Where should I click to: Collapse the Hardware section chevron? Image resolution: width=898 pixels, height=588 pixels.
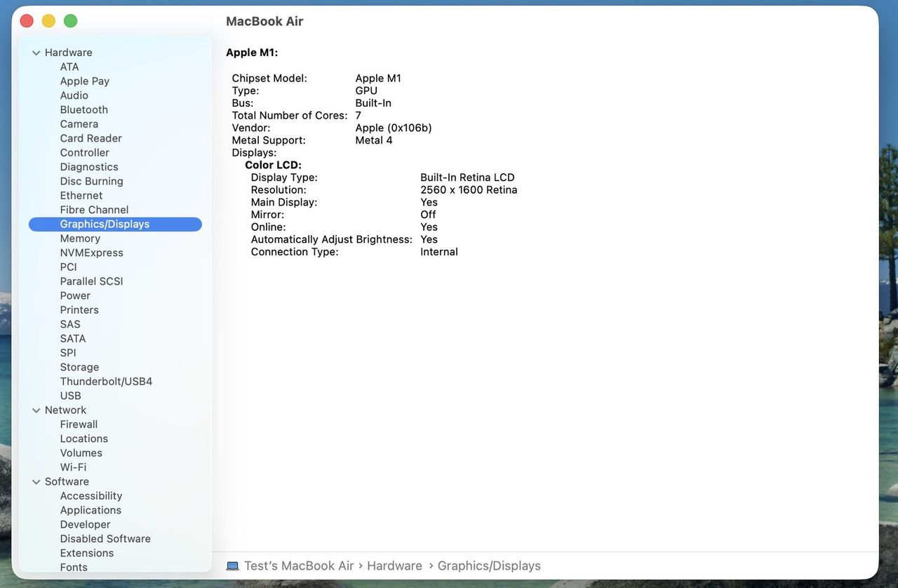[36, 53]
